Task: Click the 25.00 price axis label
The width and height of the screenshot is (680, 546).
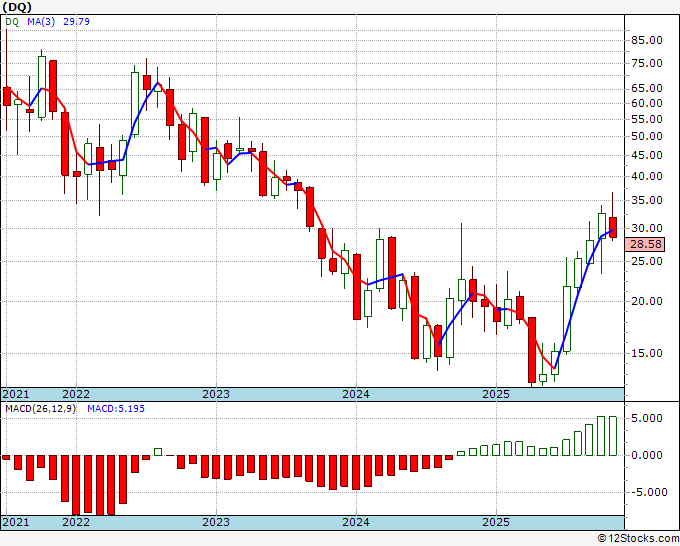Action: pyautogui.click(x=647, y=261)
